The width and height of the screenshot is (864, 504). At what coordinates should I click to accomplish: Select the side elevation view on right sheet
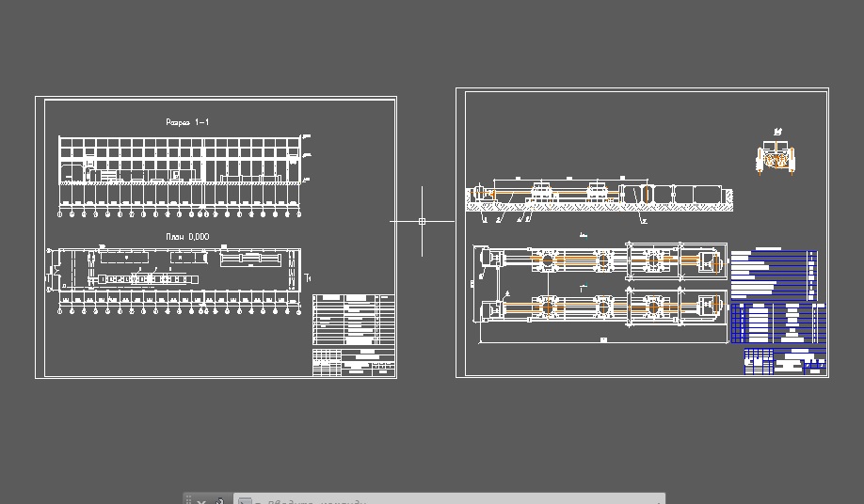tap(600, 198)
